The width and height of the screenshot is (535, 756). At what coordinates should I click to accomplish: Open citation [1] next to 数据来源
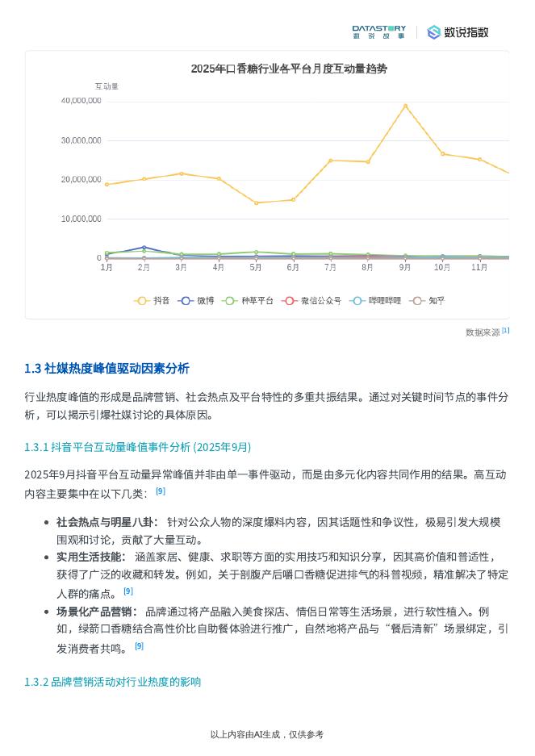coord(506,331)
